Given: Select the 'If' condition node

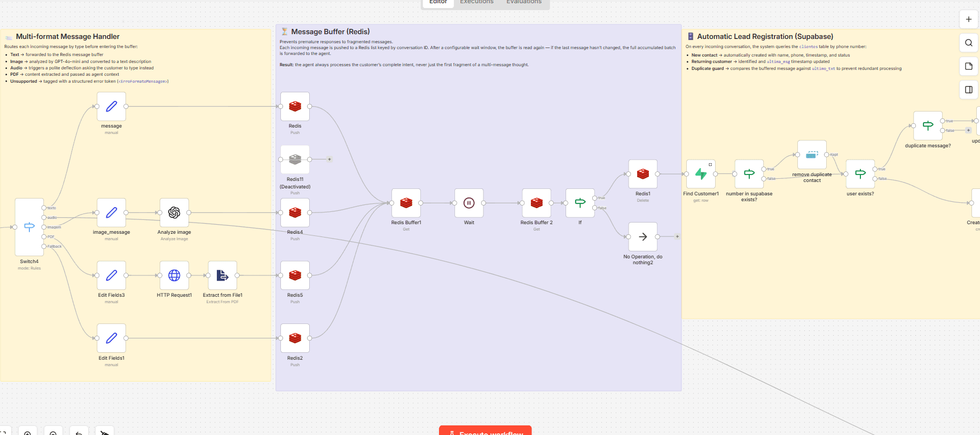Looking at the screenshot, I should pyautogui.click(x=580, y=203).
